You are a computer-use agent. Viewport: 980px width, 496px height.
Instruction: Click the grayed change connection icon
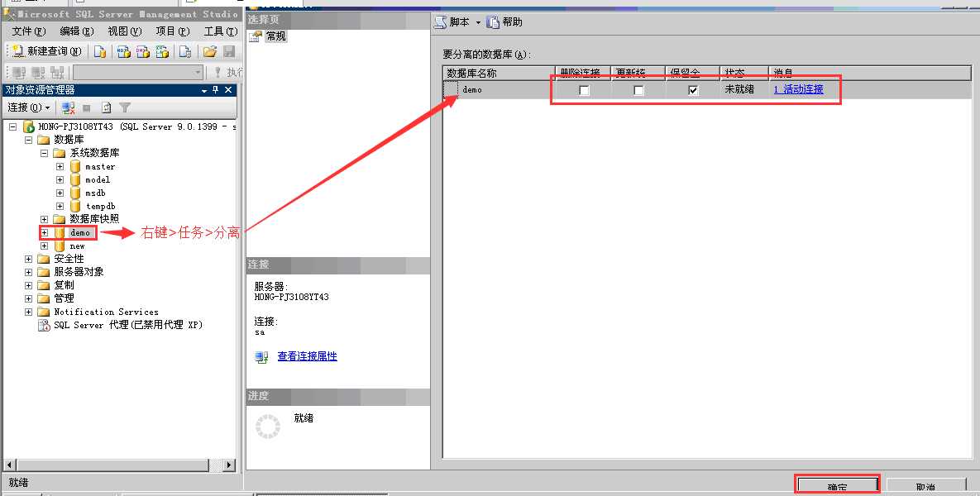click(x=58, y=73)
